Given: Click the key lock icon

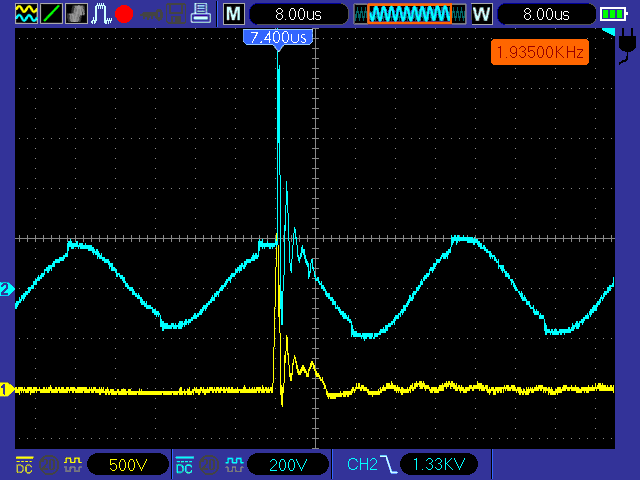Looking at the screenshot, I should coord(150,14).
